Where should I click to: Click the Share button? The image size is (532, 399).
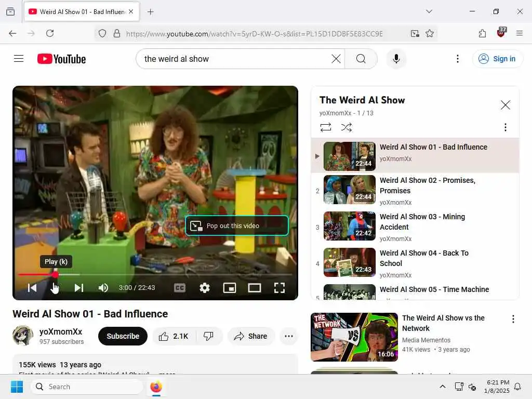coord(251,336)
